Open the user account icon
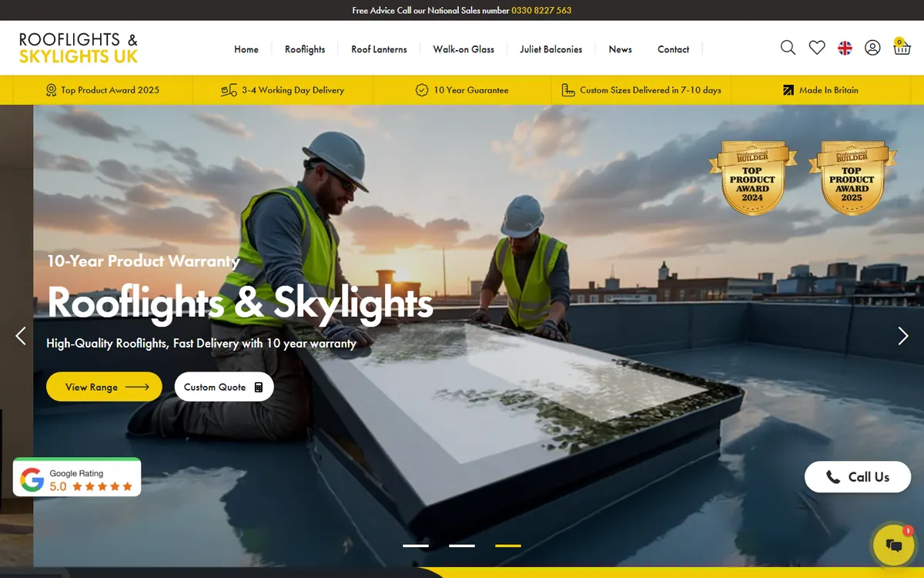This screenshot has height=578, width=924. coord(872,48)
